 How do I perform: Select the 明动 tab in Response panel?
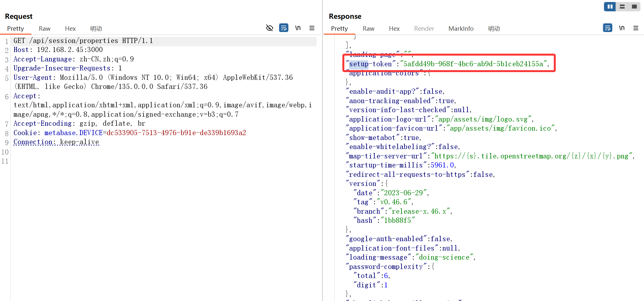pos(494,29)
